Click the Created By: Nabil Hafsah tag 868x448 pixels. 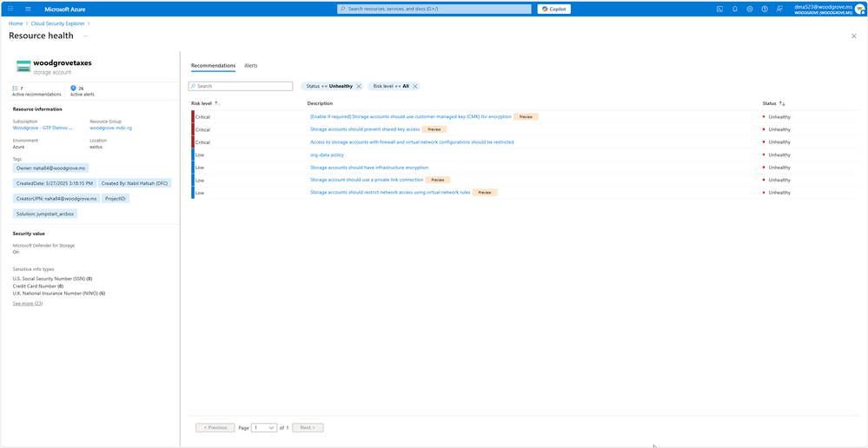tap(136, 183)
